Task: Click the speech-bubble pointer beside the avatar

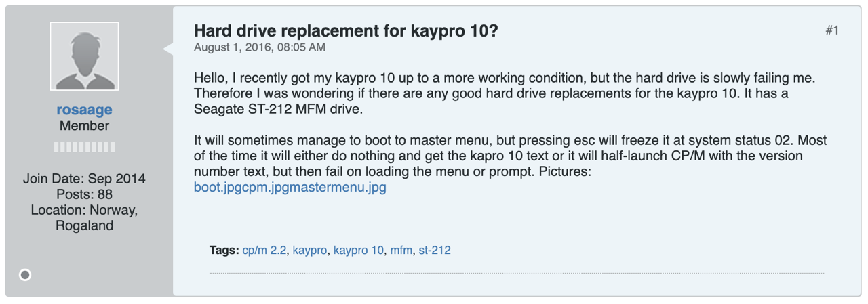Action: pyautogui.click(x=167, y=49)
